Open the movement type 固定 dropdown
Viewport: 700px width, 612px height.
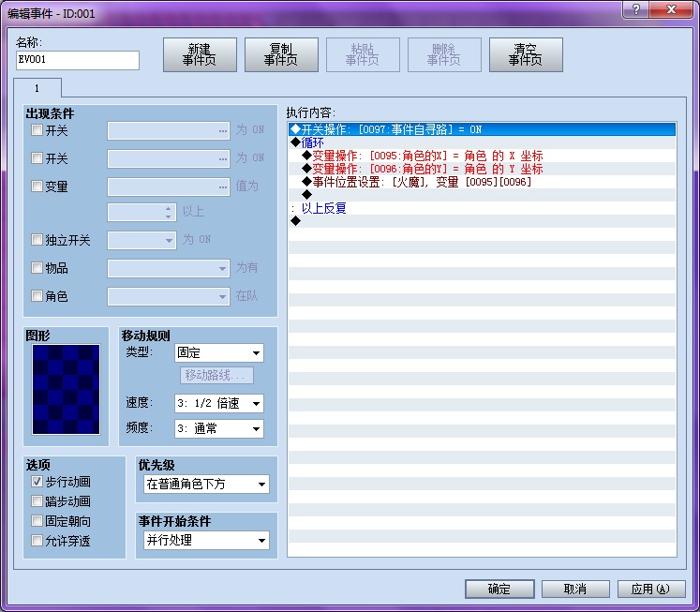(x=218, y=352)
